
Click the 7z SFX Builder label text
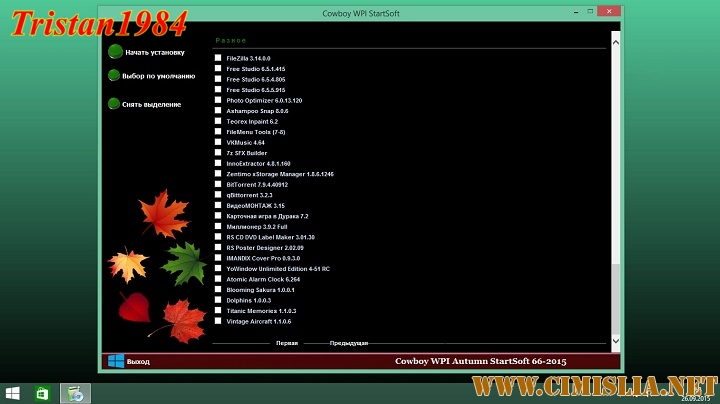click(x=246, y=153)
